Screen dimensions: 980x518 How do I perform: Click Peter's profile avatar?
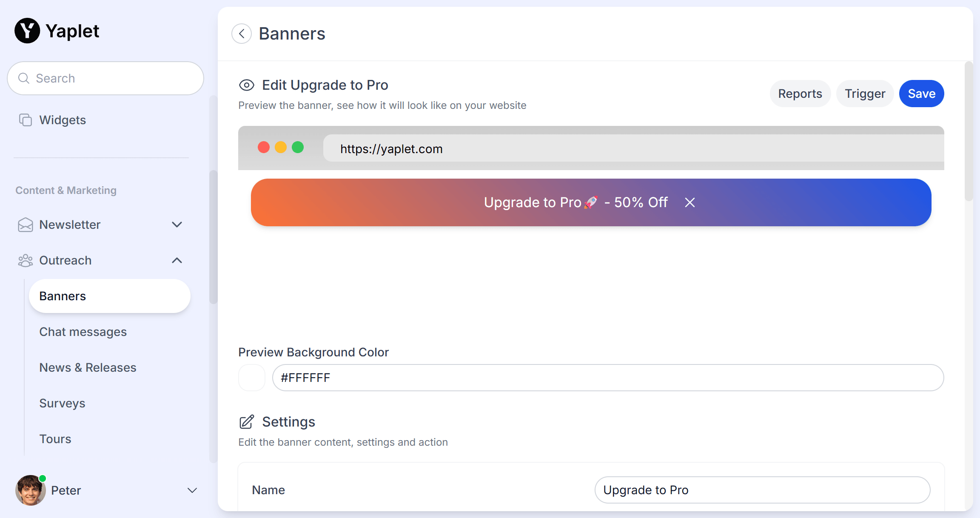pos(30,490)
